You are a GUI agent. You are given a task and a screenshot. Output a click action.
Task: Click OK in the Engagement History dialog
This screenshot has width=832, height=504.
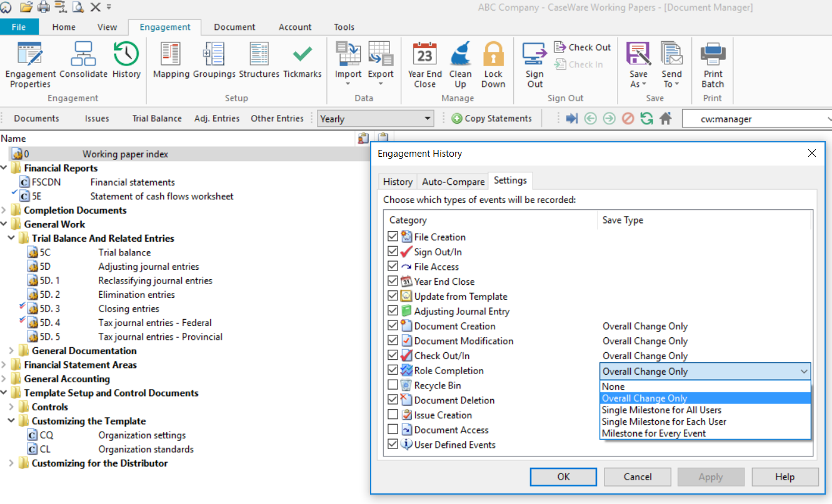click(563, 477)
